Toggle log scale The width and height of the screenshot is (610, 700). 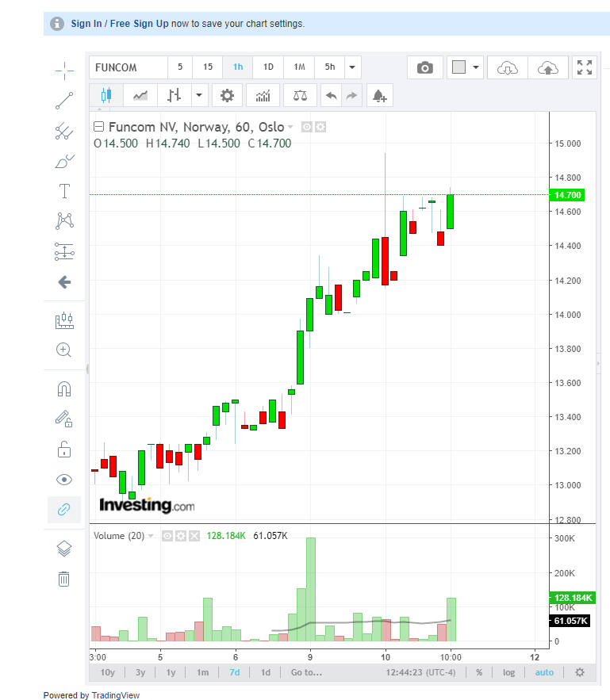coord(508,672)
